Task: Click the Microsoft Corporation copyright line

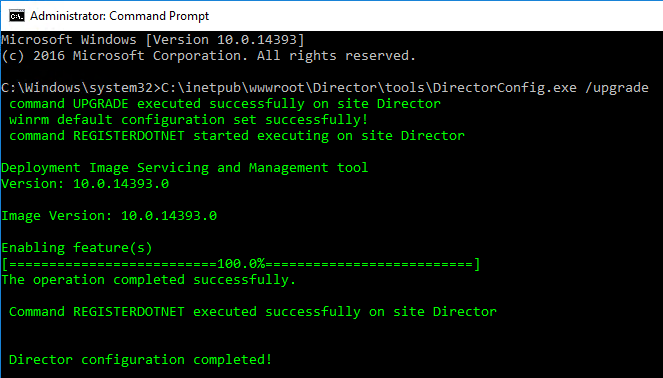Action: 208,56
